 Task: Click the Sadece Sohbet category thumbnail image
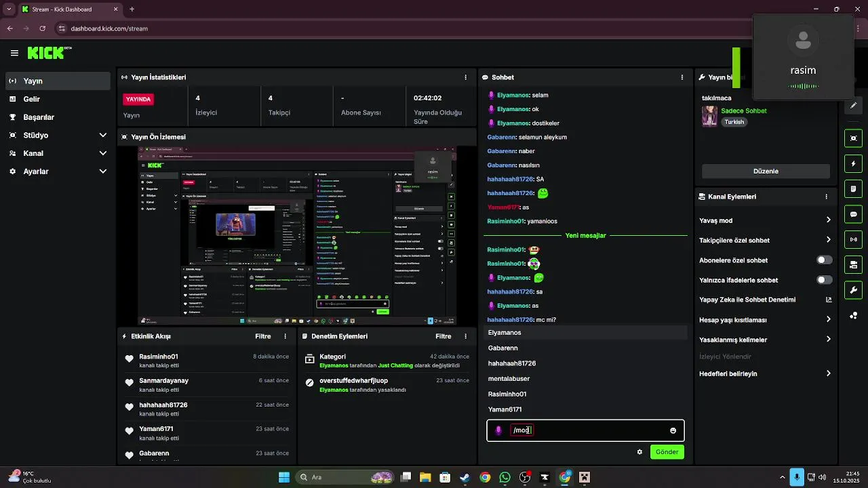coord(709,116)
